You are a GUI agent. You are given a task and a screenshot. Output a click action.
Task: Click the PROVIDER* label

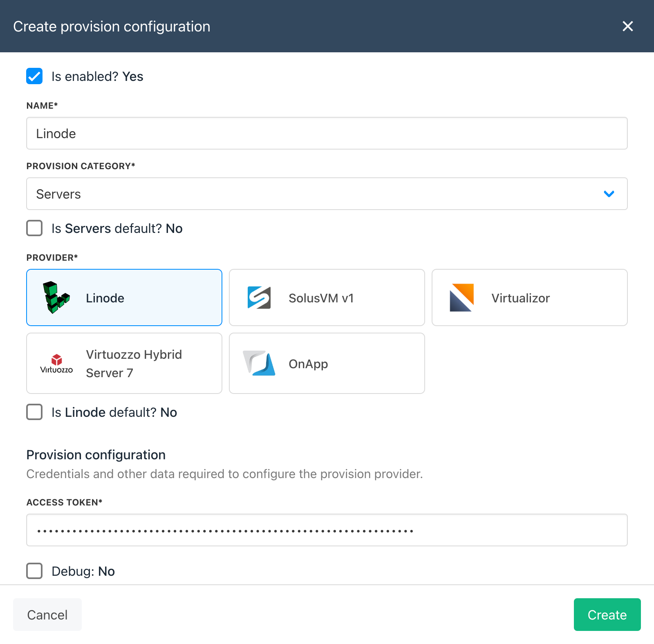coord(52,257)
